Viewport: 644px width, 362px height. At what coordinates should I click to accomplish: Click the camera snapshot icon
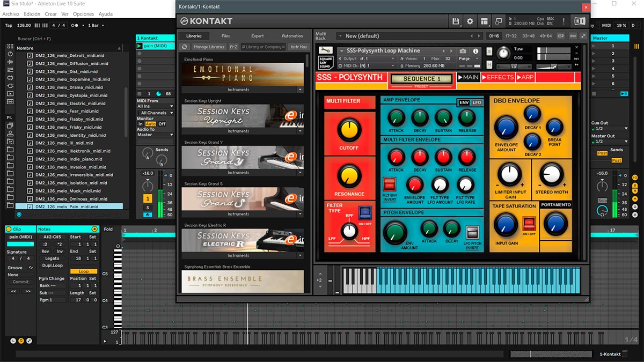(x=463, y=51)
